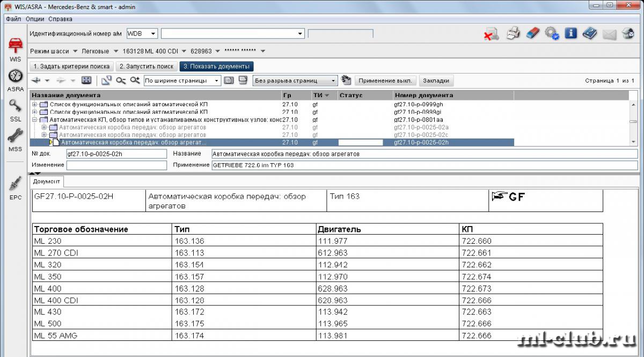Click the delete document red-X icon
Screen dimensions: 644x357
pos(491,34)
